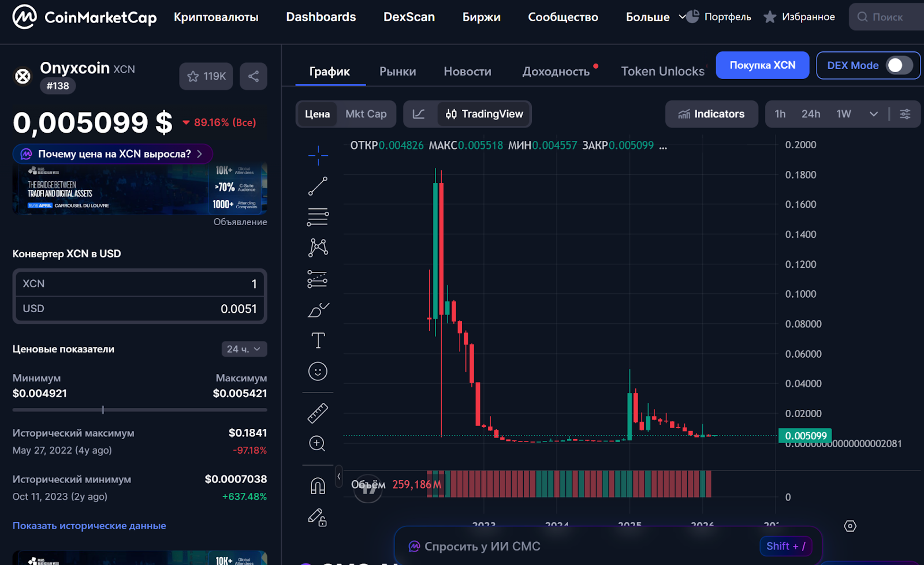Open the emoji sticker tool
The height and width of the screenshot is (565, 924).
click(x=318, y=371)
